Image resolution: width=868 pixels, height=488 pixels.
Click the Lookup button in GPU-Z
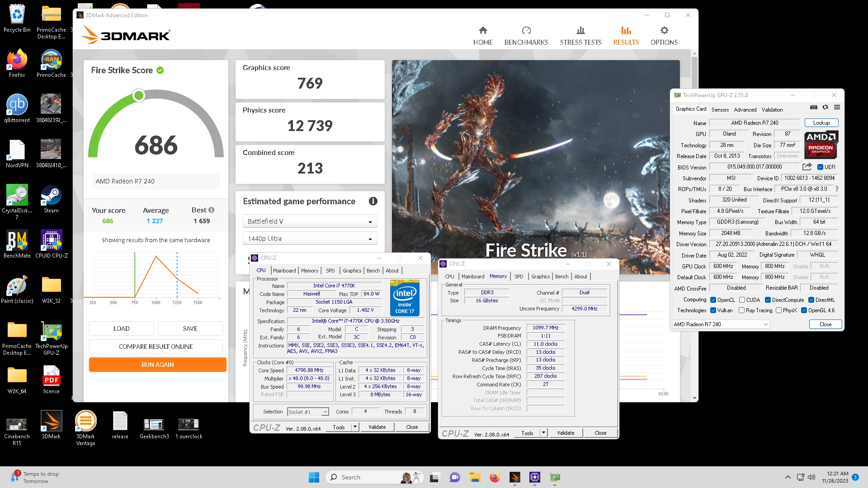tap(821, 123)
